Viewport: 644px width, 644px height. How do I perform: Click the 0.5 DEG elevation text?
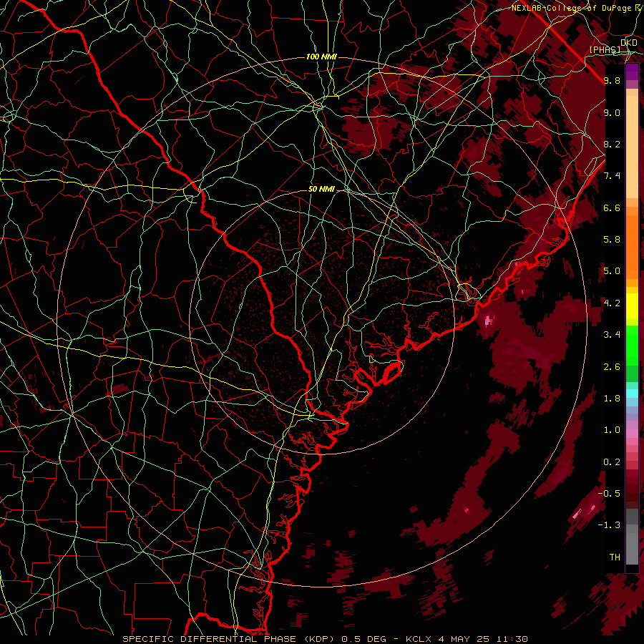click(x=363, y=639)
